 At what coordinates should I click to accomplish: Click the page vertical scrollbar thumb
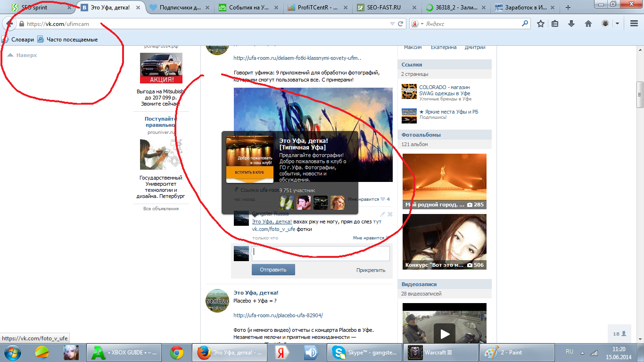point(640,95)
